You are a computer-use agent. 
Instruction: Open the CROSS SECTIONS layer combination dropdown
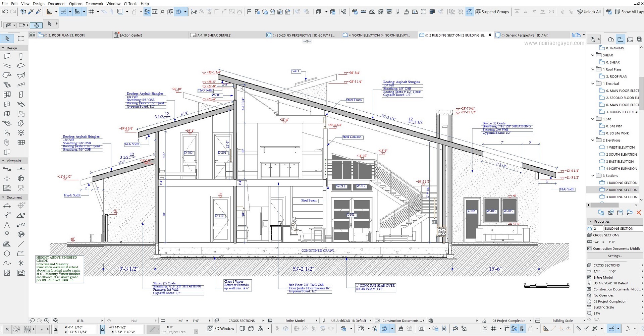coord(240,321)
